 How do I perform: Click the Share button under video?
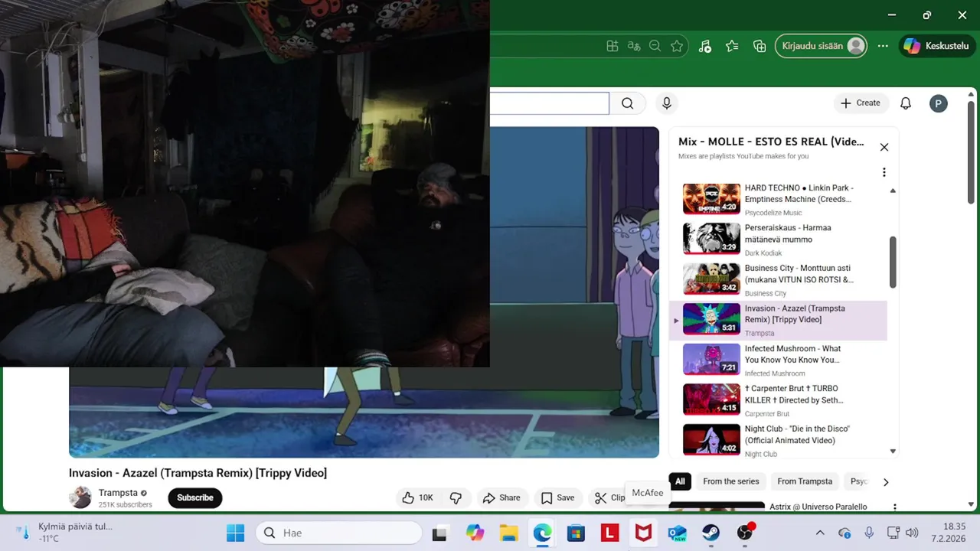pyautogui.click(x=501, y=497)
